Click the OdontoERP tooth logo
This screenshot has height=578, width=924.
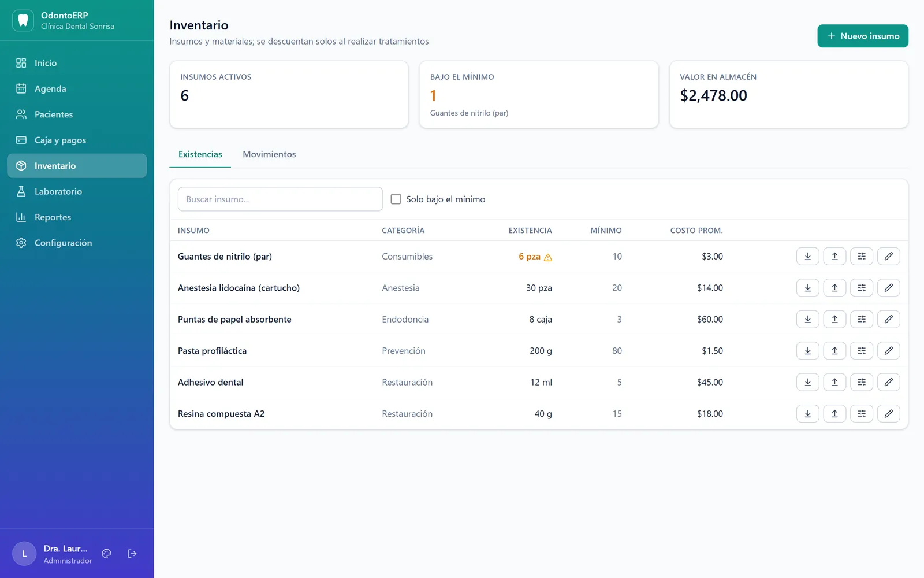coord(23,20)
